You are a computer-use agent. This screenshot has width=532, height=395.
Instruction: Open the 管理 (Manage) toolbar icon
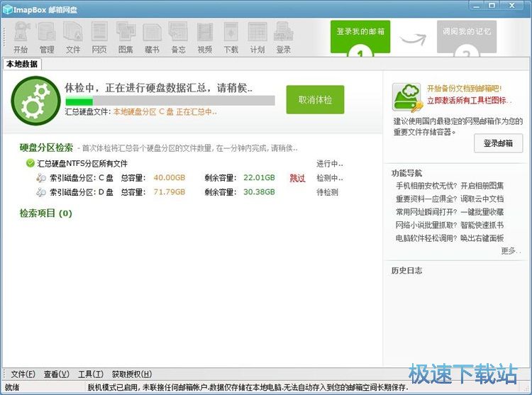(47, 37)
